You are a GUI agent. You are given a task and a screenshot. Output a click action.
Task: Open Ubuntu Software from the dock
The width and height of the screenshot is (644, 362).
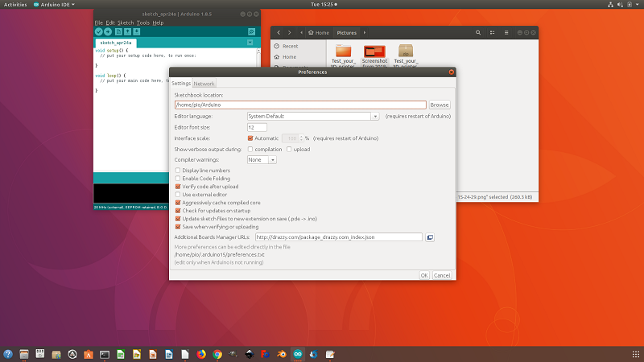point(89,354)
